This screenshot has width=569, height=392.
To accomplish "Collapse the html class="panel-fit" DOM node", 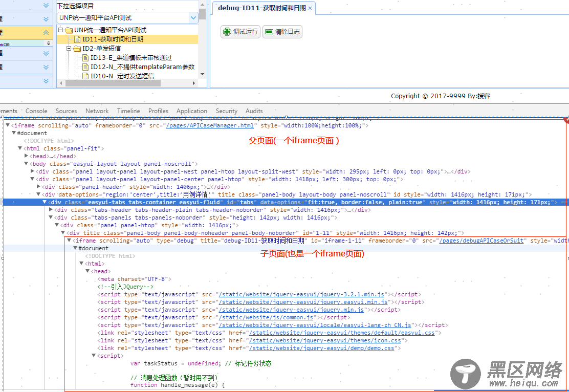I will [x=20, y=148].
